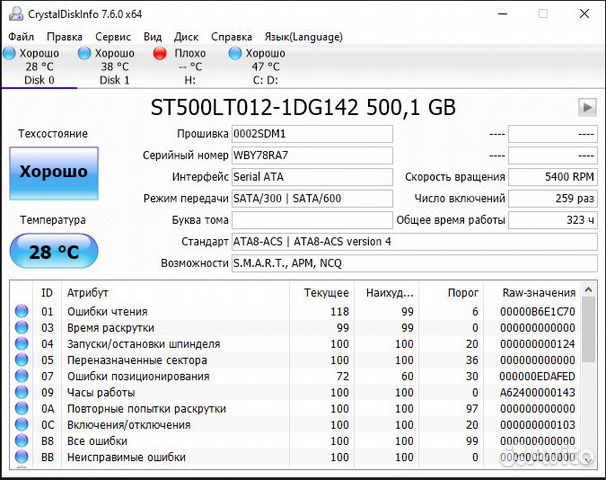This screenshot has width=606, height=480.
Task: Select the Запуски/остановки шпинделя attribute text
Action: [143, 344]
